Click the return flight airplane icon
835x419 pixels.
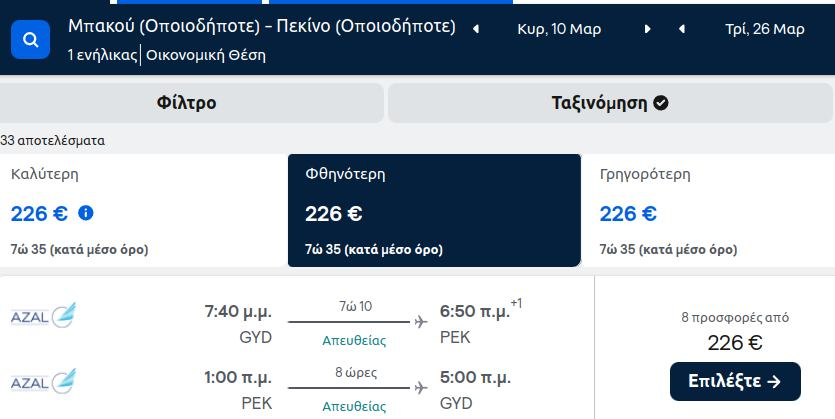point(421,388)
